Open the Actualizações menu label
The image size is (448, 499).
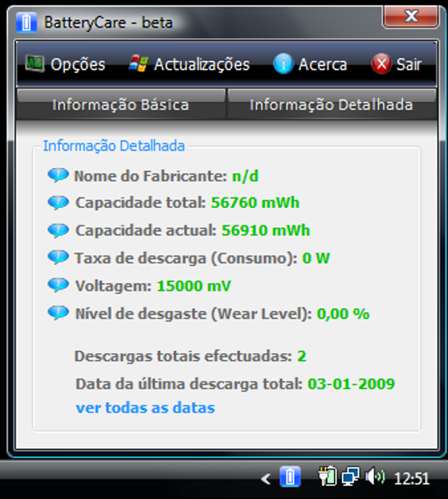(x=202, y=65)
